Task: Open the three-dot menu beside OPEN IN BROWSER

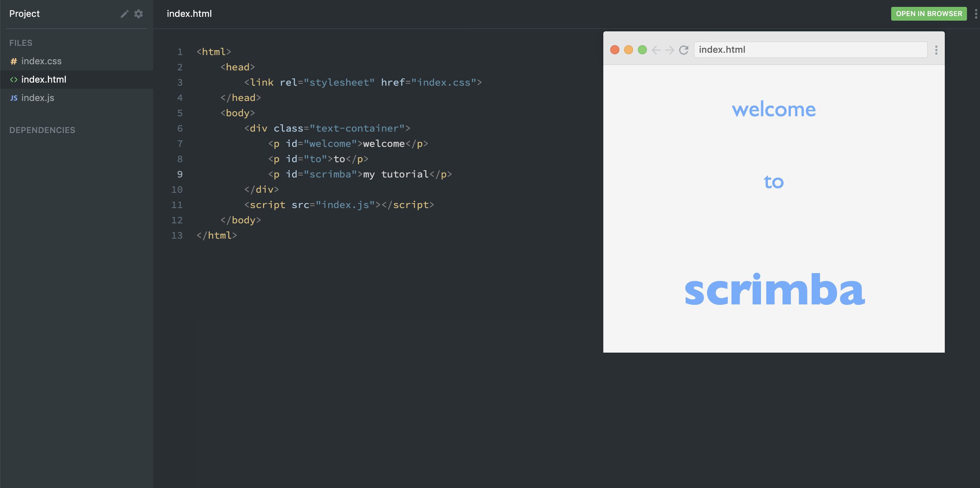Action: pyautogui.click(x=976, y=14)
